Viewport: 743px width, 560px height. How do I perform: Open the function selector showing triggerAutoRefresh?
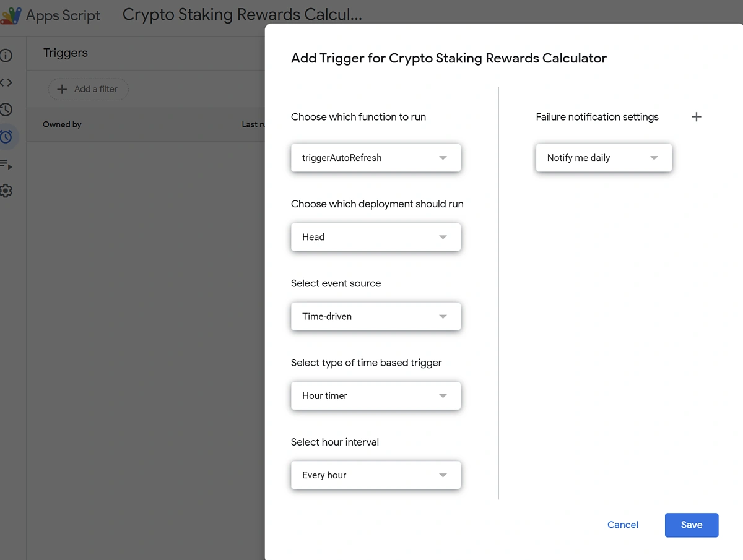pyautogui.click(x=375, y=158)
